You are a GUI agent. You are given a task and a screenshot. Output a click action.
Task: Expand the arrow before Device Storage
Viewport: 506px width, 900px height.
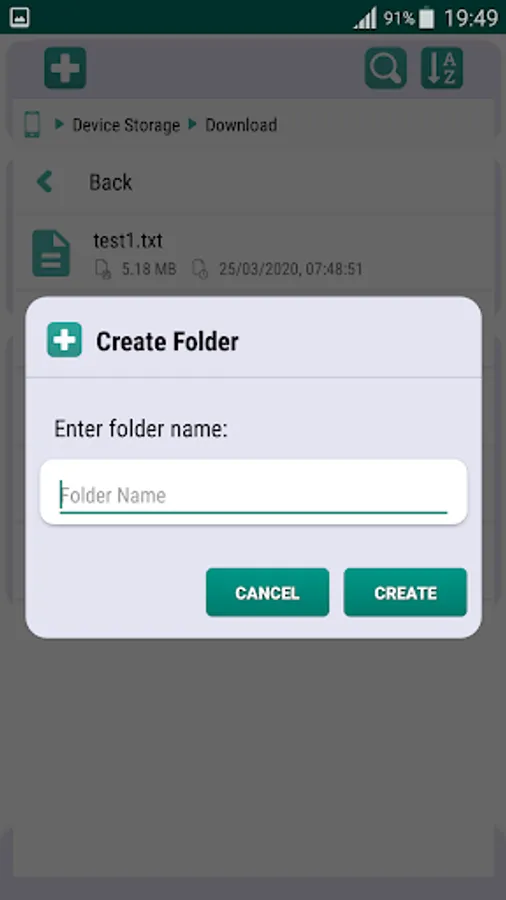pos(59,124)
